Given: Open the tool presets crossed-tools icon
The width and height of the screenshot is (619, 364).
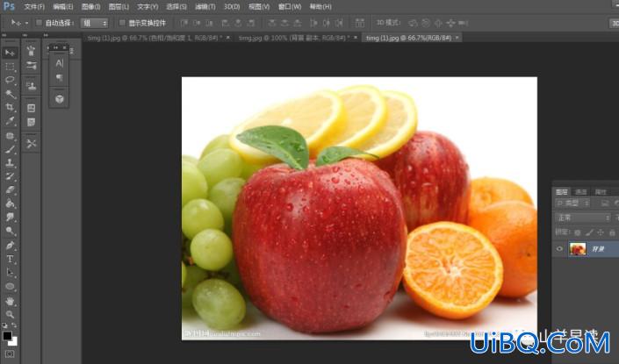Looking at the screenshot, I should [x=32, y=144].
